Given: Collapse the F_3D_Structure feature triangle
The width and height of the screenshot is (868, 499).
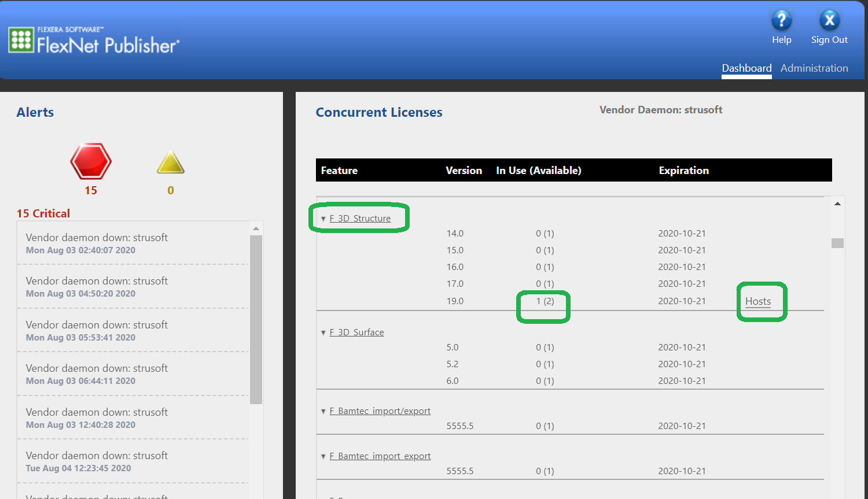Looking at the screenshot, I should pyautogui.click(x=323, y=219).
